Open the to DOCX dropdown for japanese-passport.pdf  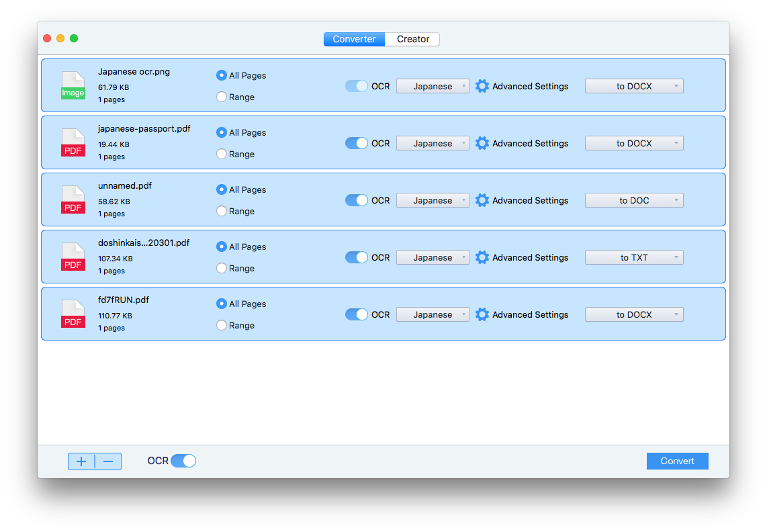click(634, 143)
